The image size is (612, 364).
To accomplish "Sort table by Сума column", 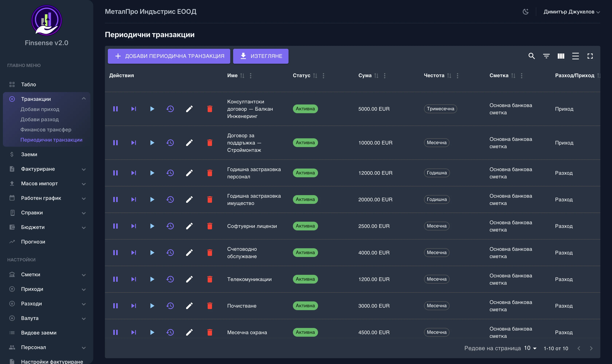I will 376,76.
